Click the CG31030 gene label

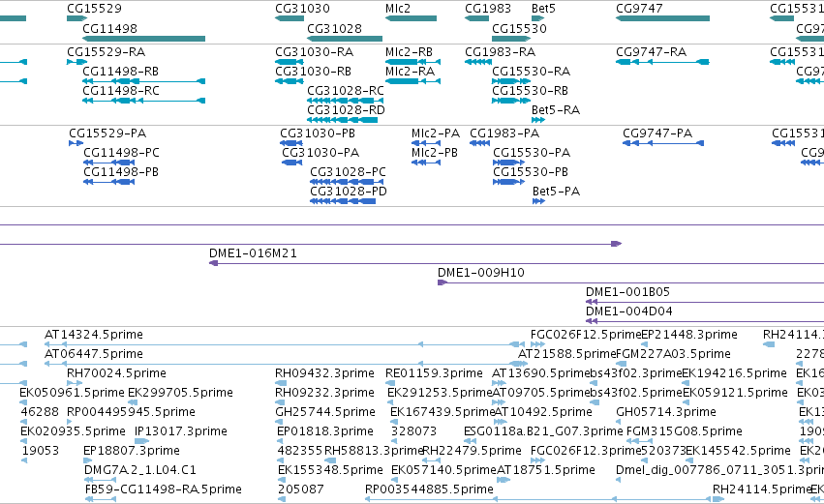click(x=302, y=9)
